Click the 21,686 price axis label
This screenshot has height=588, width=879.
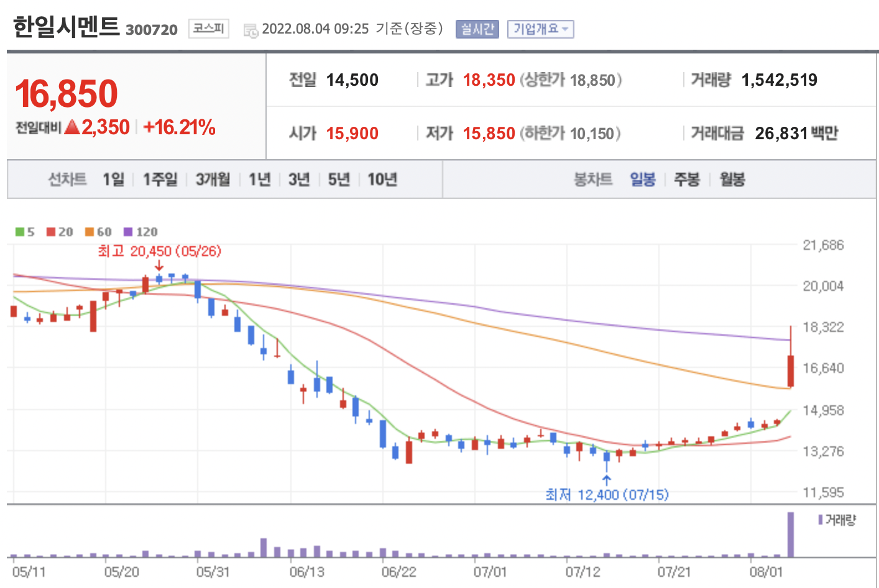pyautogui.click(x=823, y=245)
